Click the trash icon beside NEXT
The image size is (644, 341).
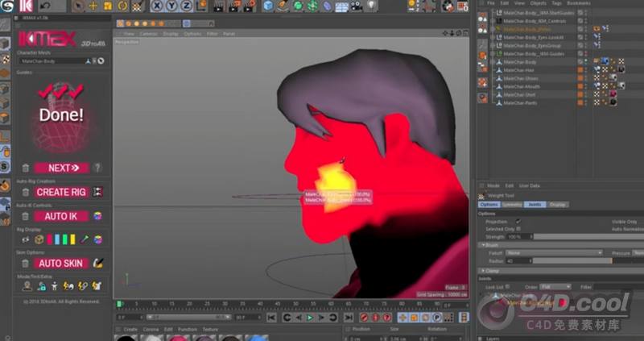tap(26, 168)
